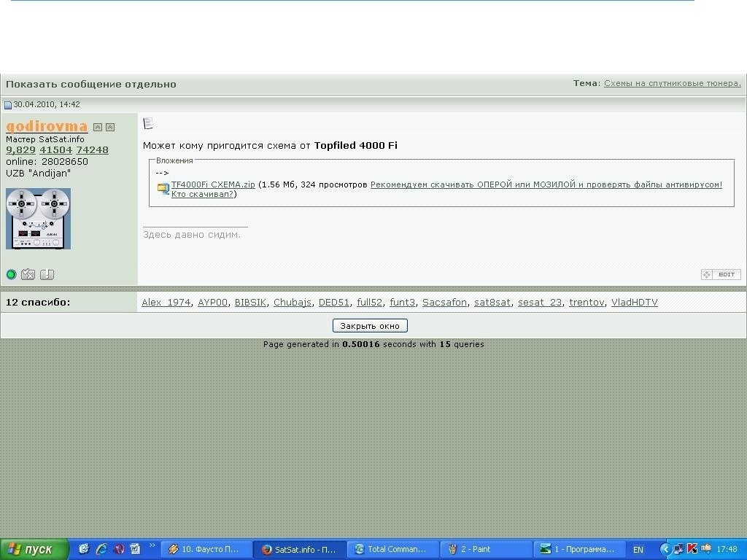Open the Opera browser quick launch icon
The image size is (747, 560).
coord(119,549)
